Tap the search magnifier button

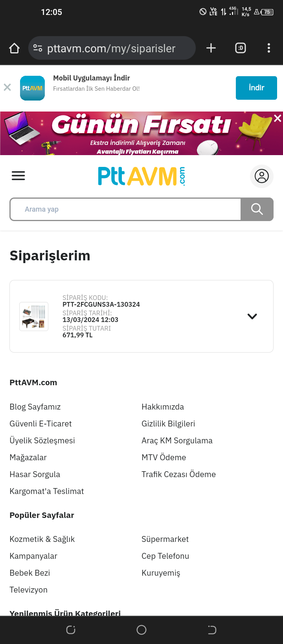click(x=257, y=209)
